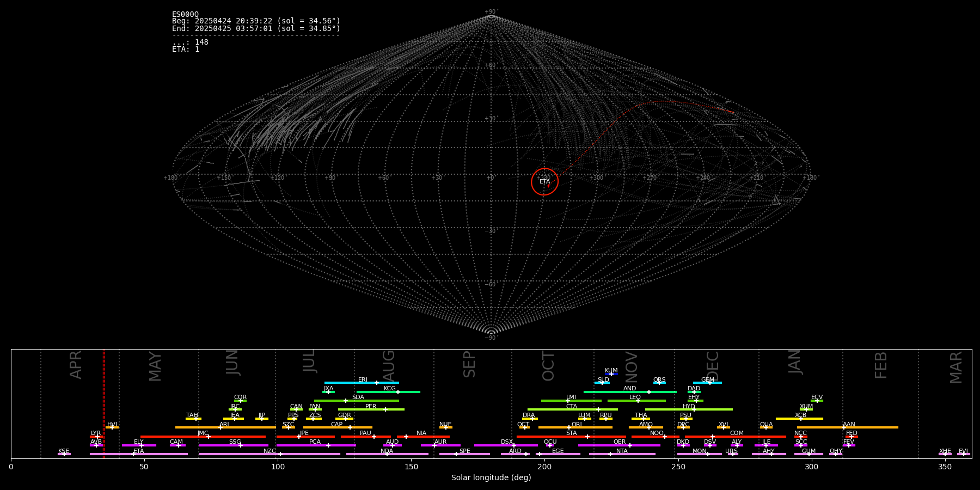Click the 'Solar longitude (deg)' axis label
980x490 pixels.
[x=491, y=477]
